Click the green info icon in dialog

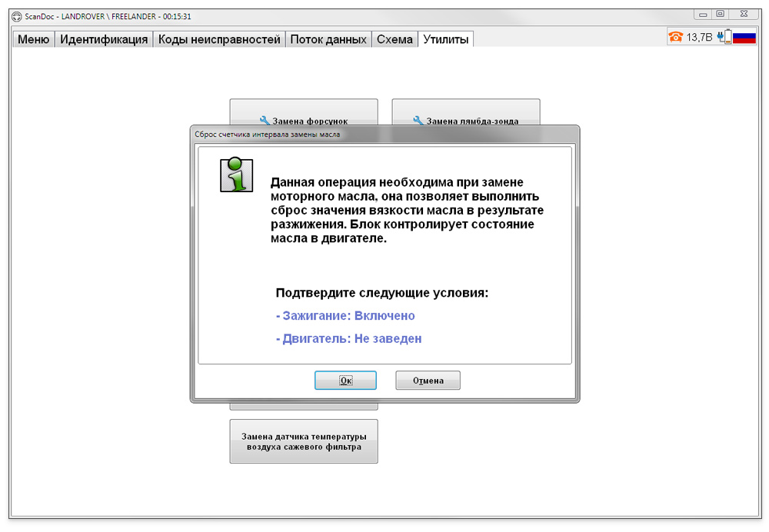[x=236, y=175]
